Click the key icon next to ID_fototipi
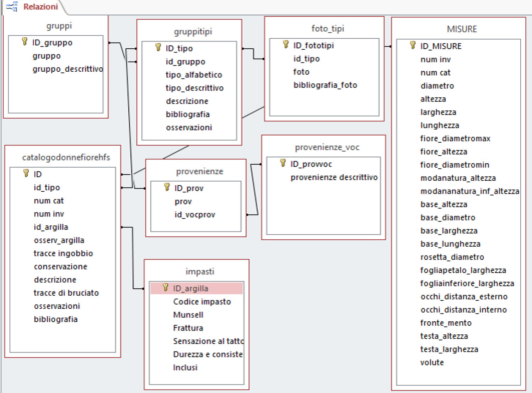532x393 pixels. pos(286,45)
